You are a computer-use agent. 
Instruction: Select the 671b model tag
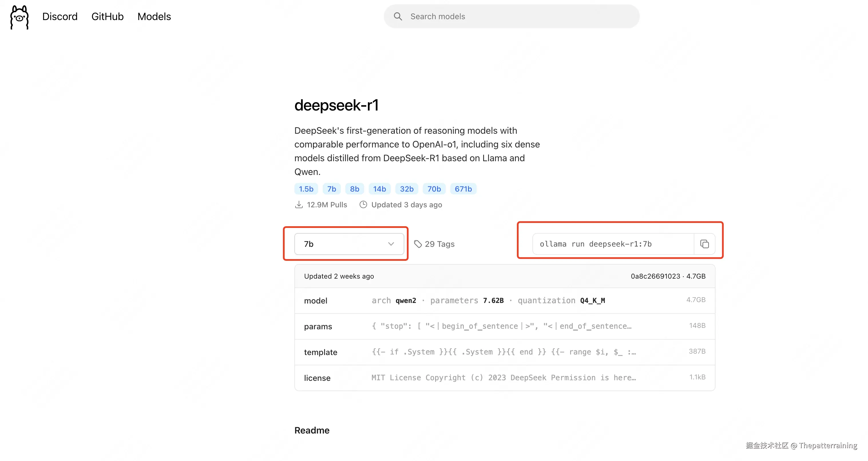(463, 189)
